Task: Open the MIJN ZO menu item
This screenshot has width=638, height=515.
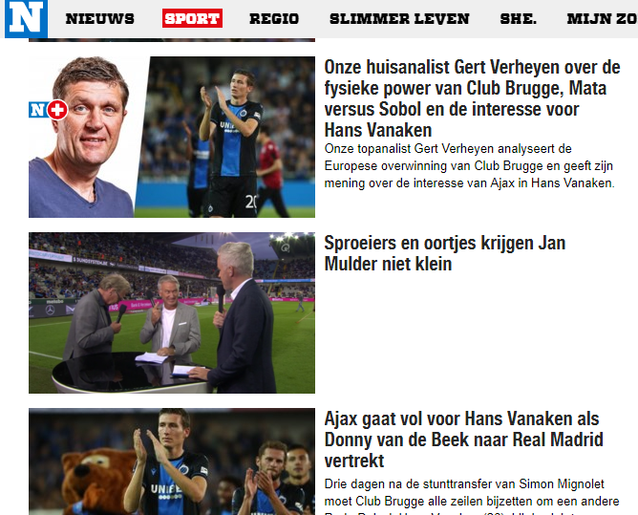Action: click(602, 19)
